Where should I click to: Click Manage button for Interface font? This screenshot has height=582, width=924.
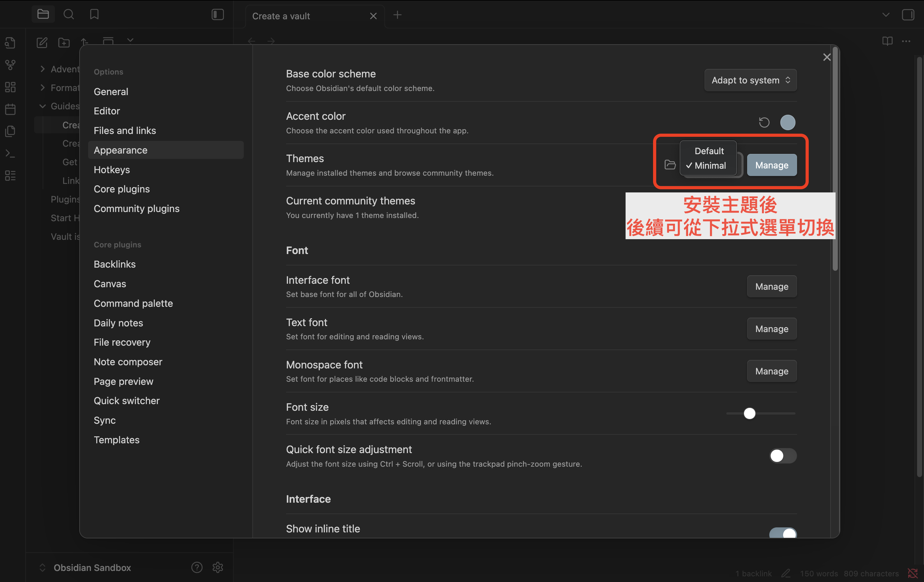pyautogui.click(x=771, y=286)
